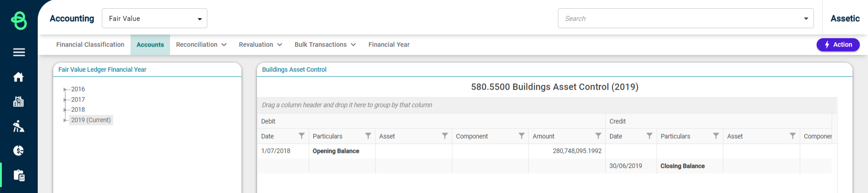Click the Assetic logo icon
This screenshot has width=868, height=193.
[x=19, y=20]
